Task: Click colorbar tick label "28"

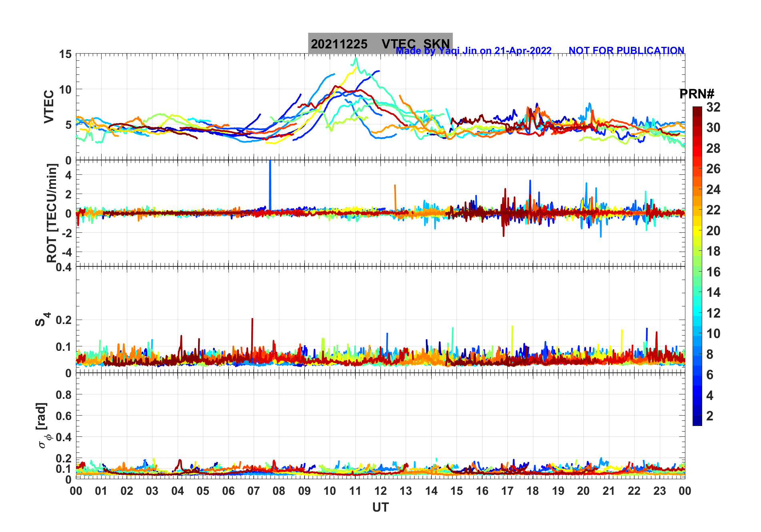Action: pyautogui.click(x=713, y=148)
